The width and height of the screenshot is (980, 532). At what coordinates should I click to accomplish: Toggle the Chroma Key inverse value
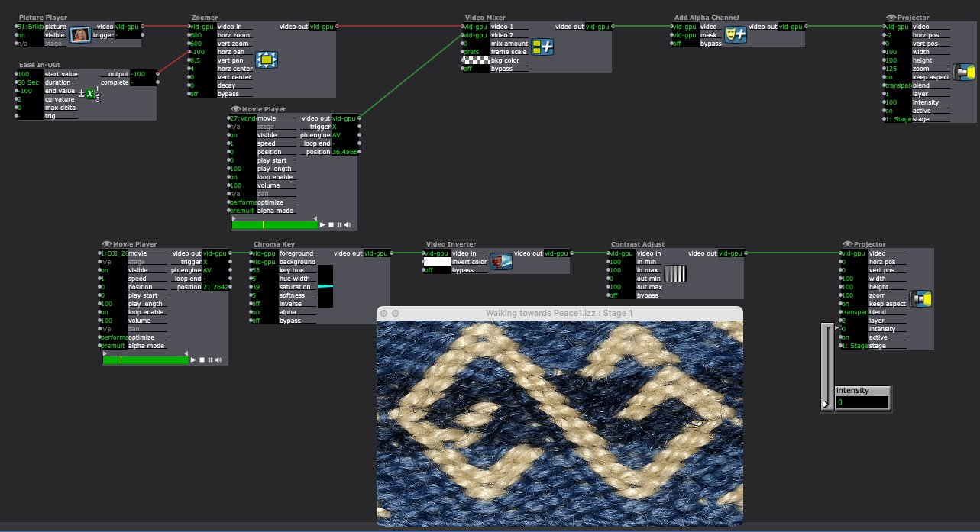coord(264,304)
